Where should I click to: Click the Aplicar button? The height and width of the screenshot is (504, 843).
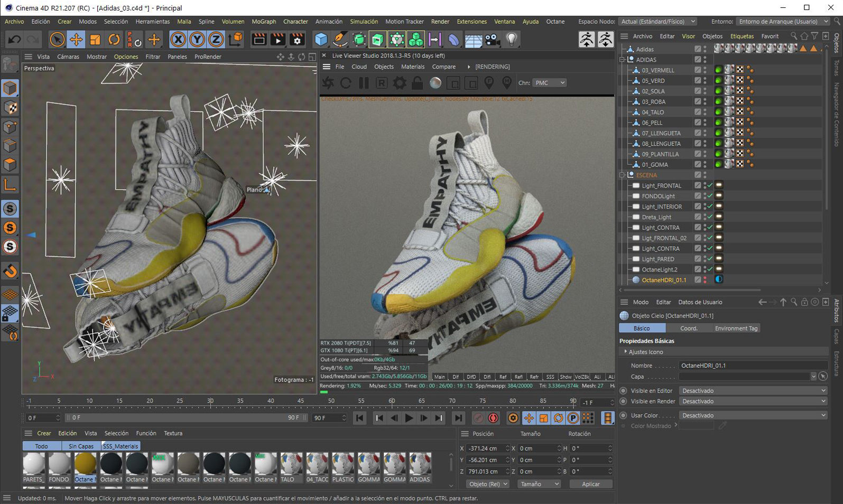tap(590, 484)
